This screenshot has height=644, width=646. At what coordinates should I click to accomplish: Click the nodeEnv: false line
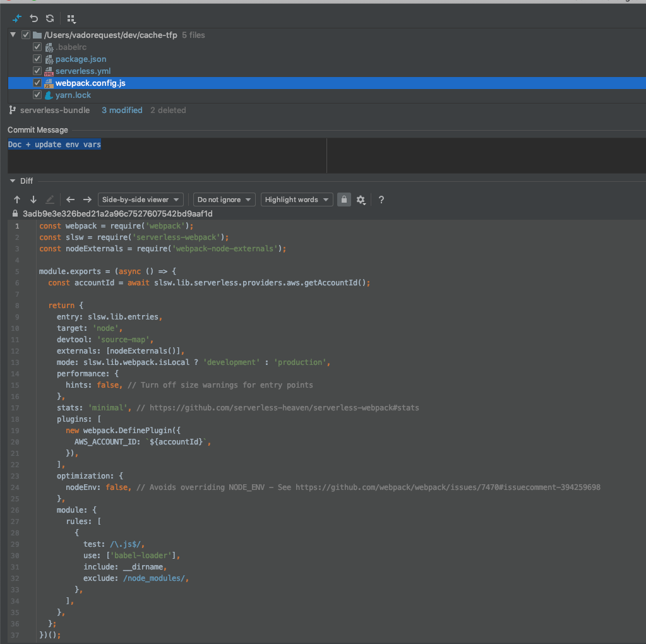[x=333, y=487]
